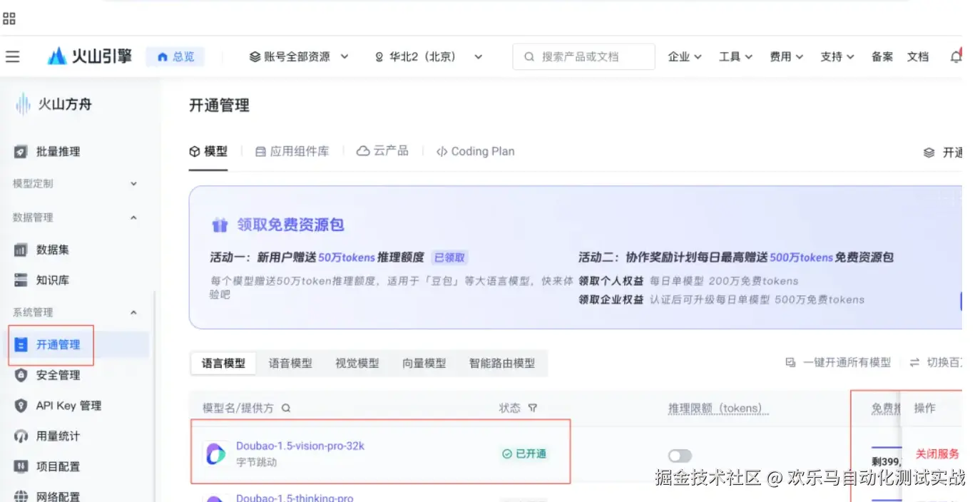Click the 已开通 status badge
This screenshot has height=502, width=980.
[524, 454]
